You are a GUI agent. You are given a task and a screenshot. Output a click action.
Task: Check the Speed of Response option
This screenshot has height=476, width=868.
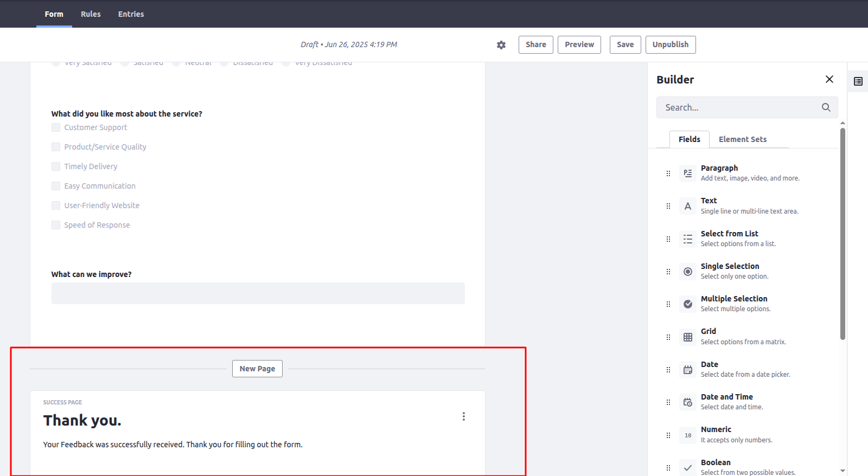(56, 225)
